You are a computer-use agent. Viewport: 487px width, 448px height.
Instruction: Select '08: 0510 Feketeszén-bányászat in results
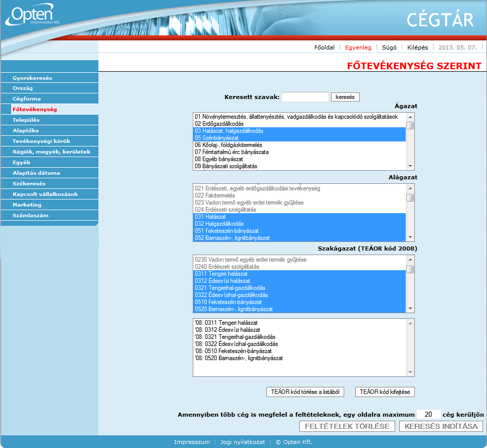(299, 351)
